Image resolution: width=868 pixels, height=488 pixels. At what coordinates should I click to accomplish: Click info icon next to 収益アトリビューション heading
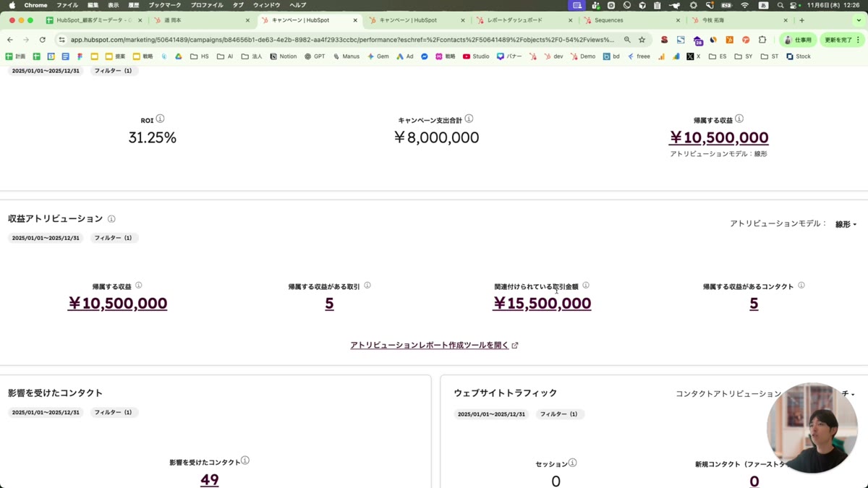tap(111, 219)
